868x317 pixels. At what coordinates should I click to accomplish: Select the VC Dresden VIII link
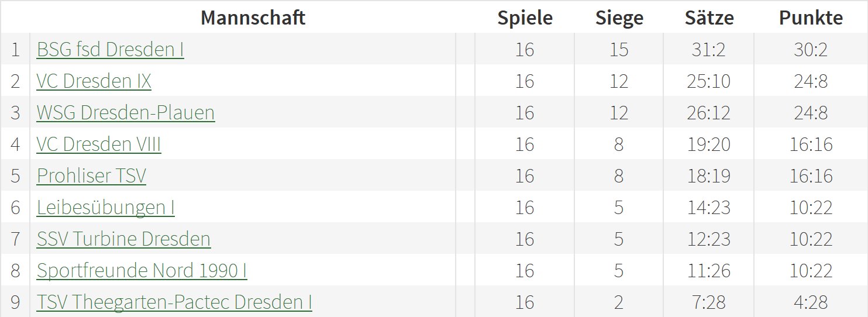click(98, 144)
